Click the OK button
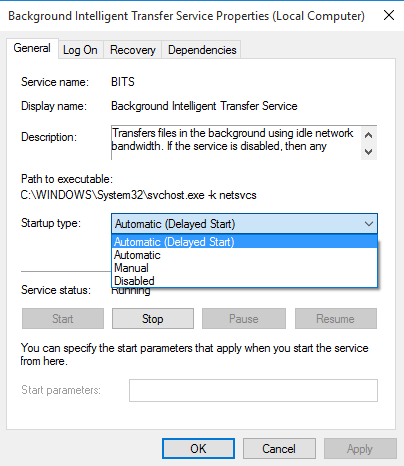 tap(198, 449)
